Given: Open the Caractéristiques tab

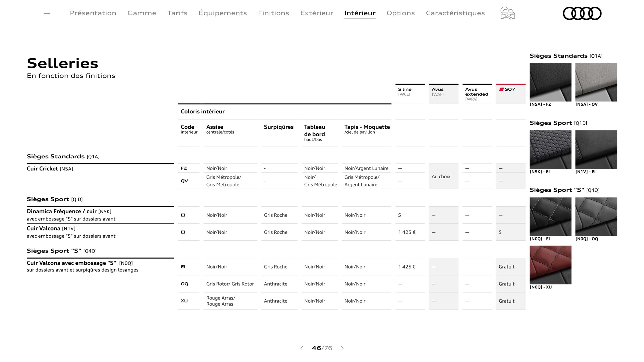Looking at the screenshot, I should [455, 13].
